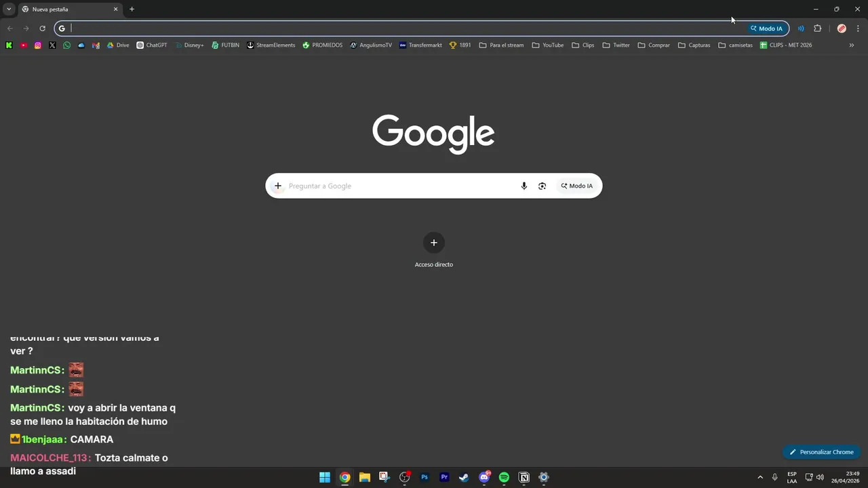The width and height of the screenshot is (868, 488).
Task: Open the media control icon in the toolbar
Action: point(801,28)
